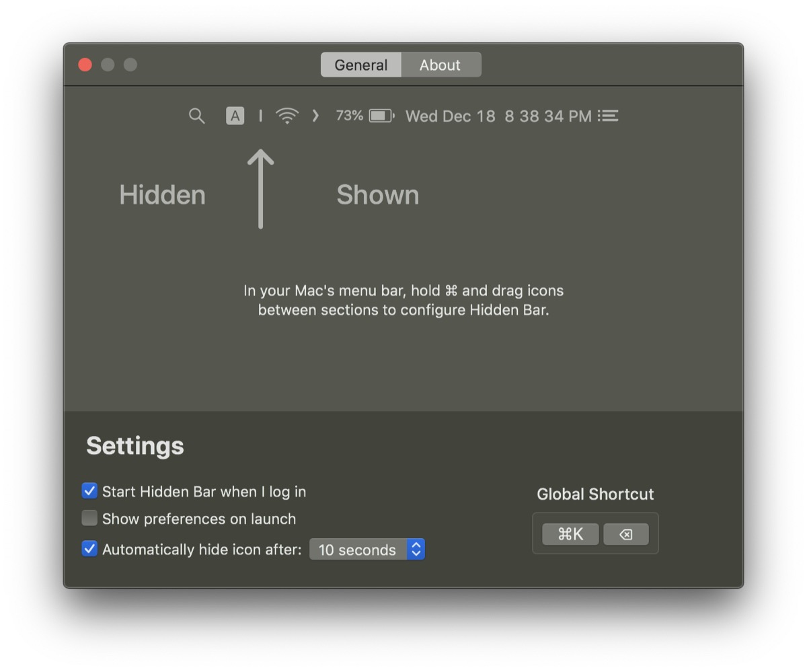
Task: Open the "10 seconds" auto-hide dropdown
Action: [x=367, y=549]
